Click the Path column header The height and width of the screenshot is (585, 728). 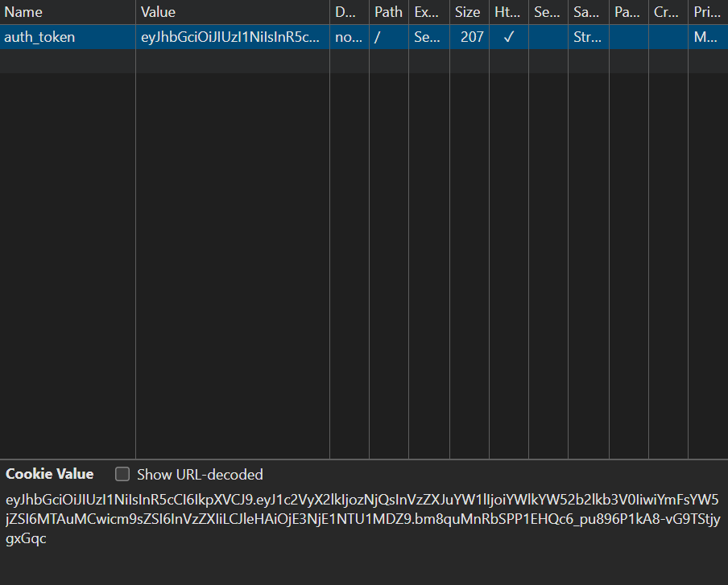pyautogui.click(x=388, y=12)
